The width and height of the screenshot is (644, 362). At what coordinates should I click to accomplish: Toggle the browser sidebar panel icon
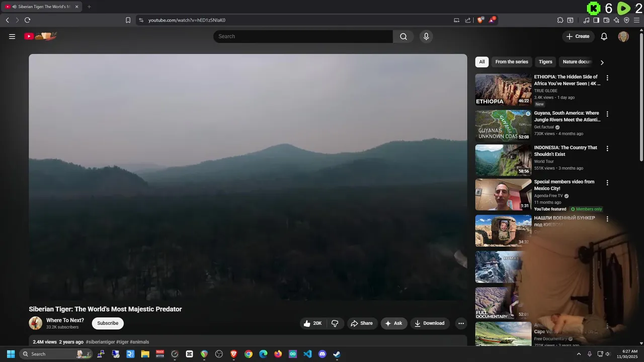596,20
